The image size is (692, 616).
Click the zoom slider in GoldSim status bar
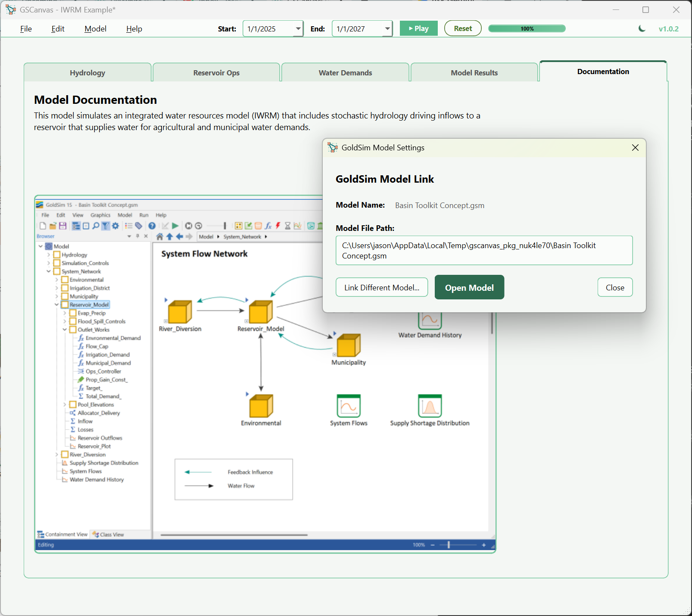click(x=458, y=545)
